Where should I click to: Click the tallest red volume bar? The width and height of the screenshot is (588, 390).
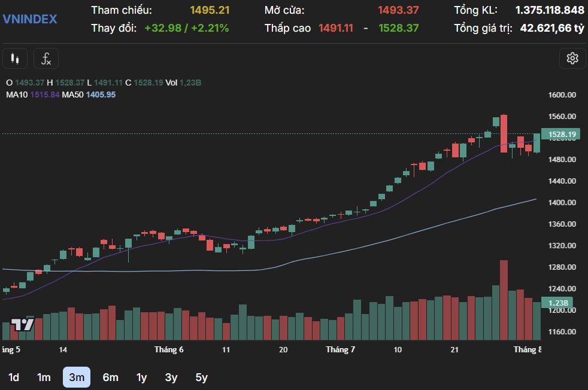(x=504, y=300)
